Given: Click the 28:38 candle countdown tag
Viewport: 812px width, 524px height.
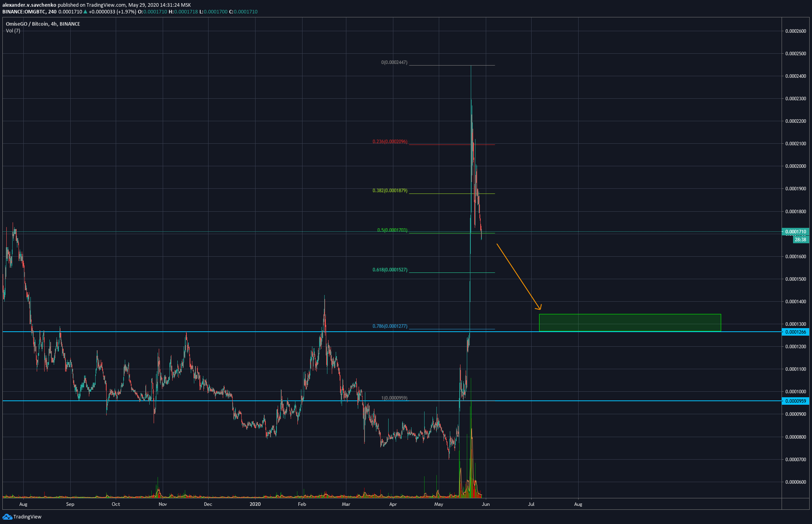Looking at the screenshot, I should coord(800,240).
